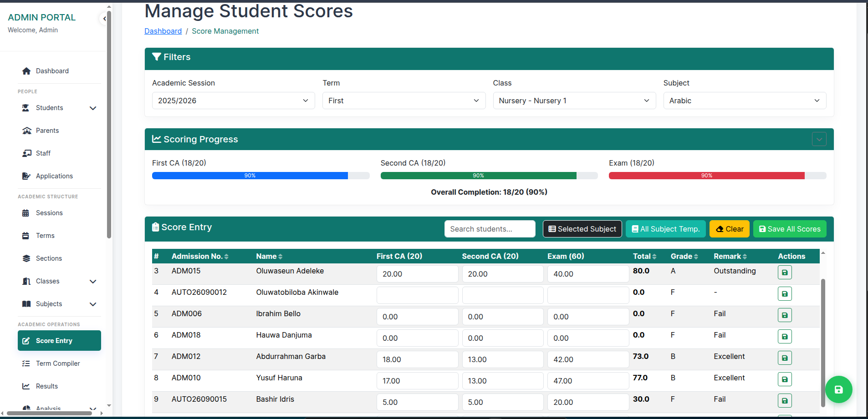The width and height of the screenshot is (868, 419).
Task: Click Exam field for Bashir Idris
Action: [588, 402]
